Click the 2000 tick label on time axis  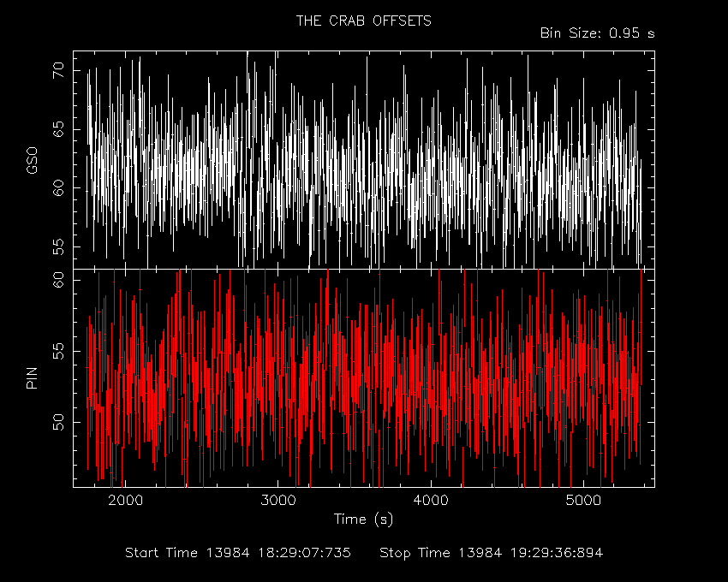[x=125, y=501]
